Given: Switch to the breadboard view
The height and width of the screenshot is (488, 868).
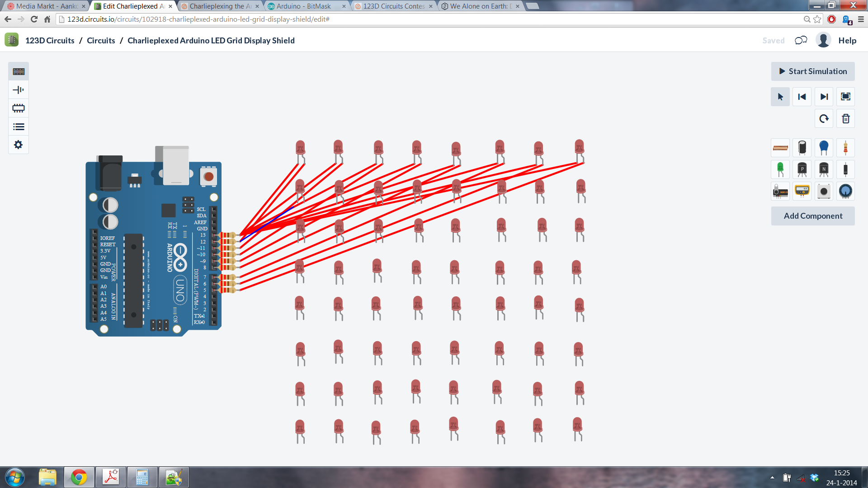Looking at the screenshot, I should 18,71.
